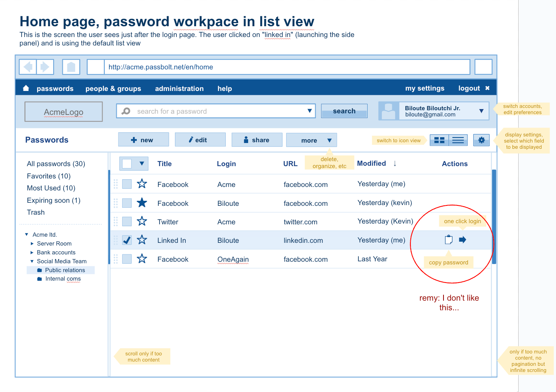This screenshot has height=392, width=556.
Task: Click the search button
Action: (x=344, y=111)
